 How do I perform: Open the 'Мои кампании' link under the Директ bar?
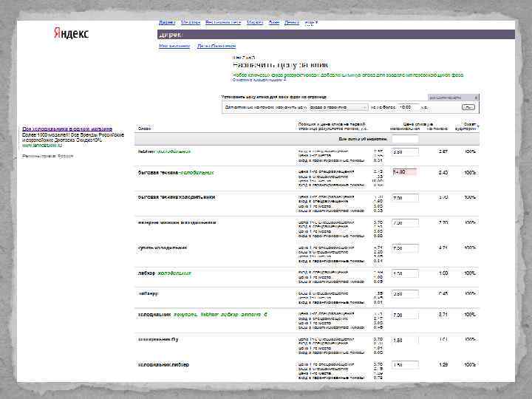click(x=174, y=46)
